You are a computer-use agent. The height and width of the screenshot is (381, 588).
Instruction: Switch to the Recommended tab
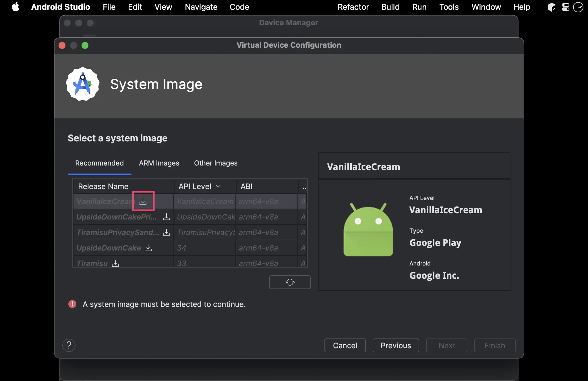99,163
